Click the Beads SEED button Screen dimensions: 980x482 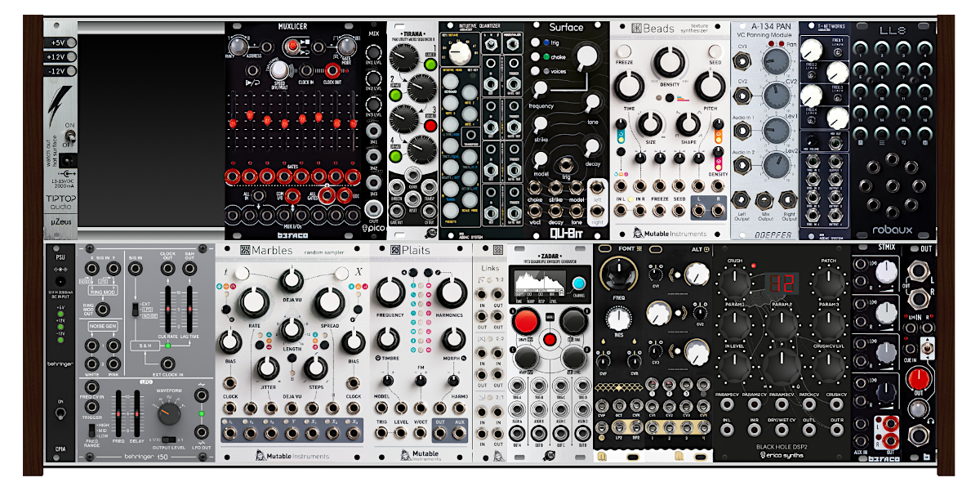[715, 51]
